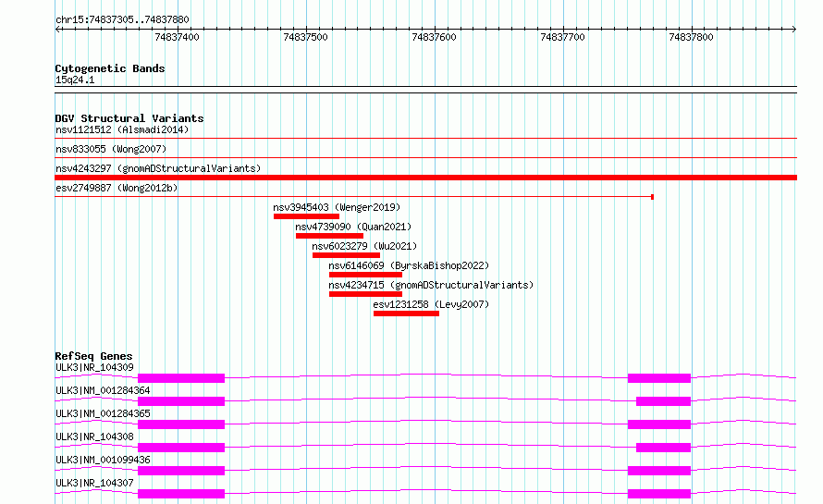
Task: Open variant nsv4739090 (Quan2021) label
Action: pos(353,227)
